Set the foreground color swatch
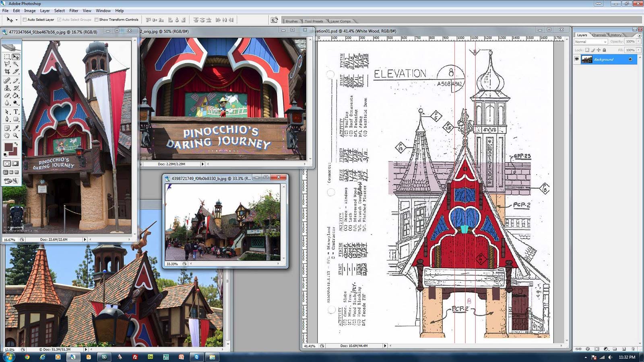The image size is (644, 362). click(x=8, y=147)
